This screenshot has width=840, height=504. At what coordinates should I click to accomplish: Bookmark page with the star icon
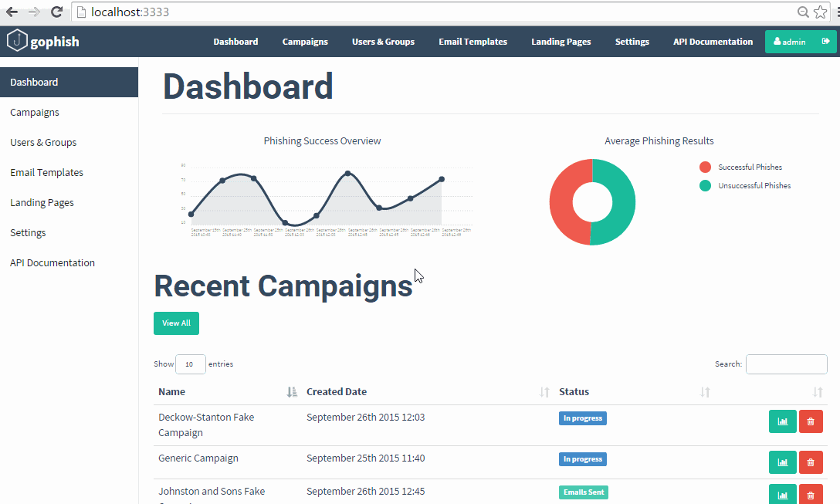(820, 12)
